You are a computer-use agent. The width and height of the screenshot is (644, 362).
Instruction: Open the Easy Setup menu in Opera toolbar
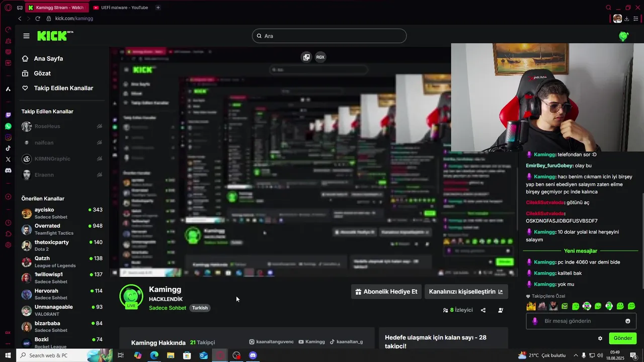[636, 19]
